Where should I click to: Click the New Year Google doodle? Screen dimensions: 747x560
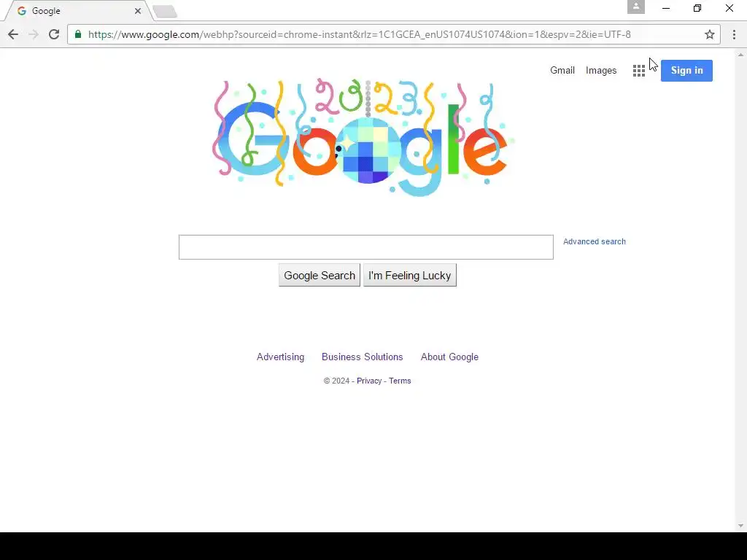pyautogui.click(x=363, y=138)
